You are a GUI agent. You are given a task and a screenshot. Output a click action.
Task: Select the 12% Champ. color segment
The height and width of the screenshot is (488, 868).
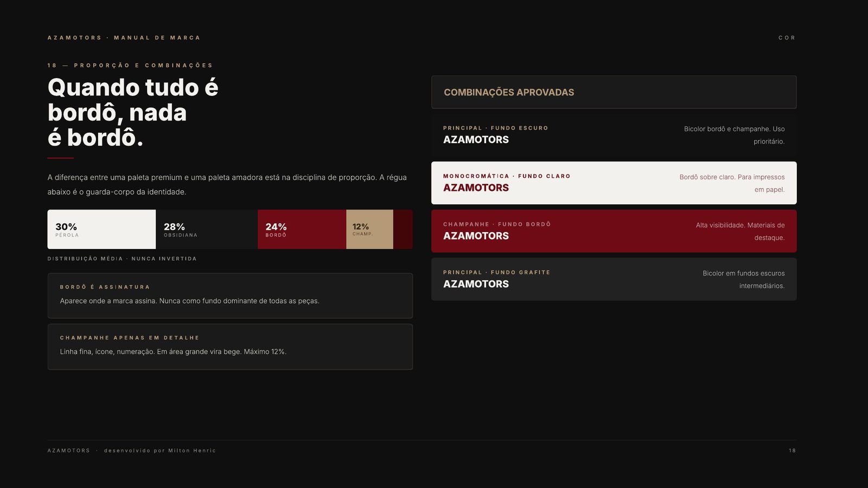[x=369, y=229]
